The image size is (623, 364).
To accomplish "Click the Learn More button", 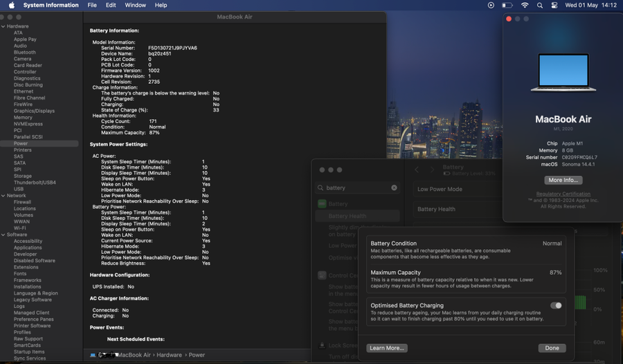I will coord(387,348).
